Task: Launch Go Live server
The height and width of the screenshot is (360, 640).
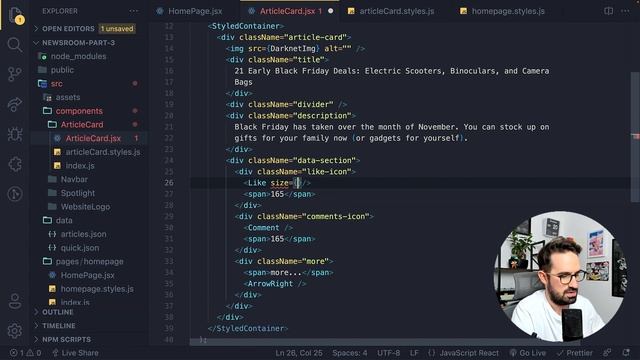Action: pyautogui.click(x=527, y=353)
